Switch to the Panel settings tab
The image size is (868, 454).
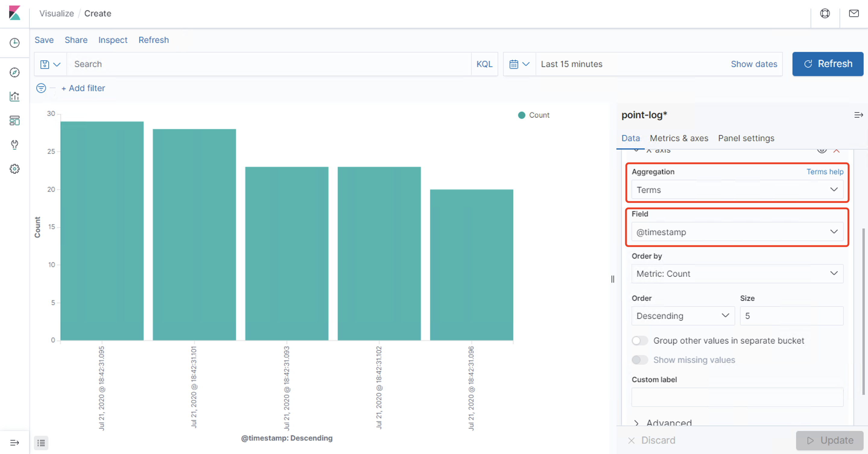tap(746, 138)
